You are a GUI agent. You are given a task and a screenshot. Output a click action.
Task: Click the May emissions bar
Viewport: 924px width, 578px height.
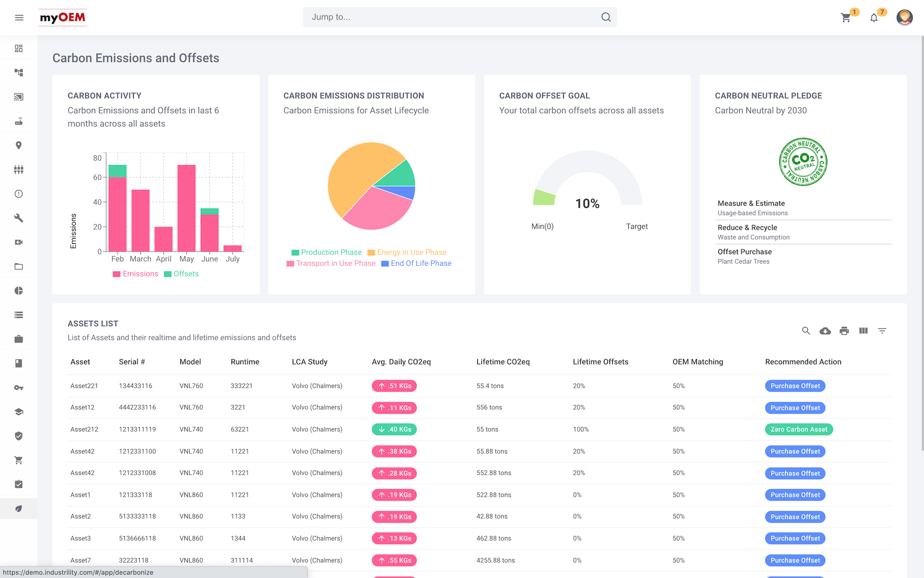(x=186, y=208)
